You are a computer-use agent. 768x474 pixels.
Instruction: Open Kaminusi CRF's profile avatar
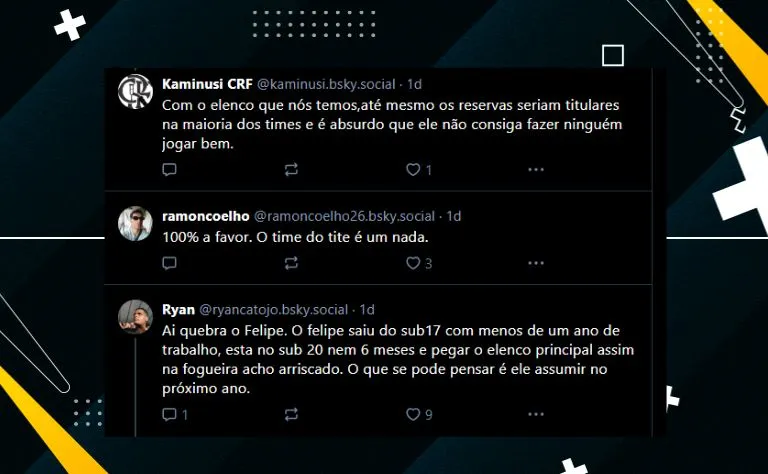(x=135, y=91)
